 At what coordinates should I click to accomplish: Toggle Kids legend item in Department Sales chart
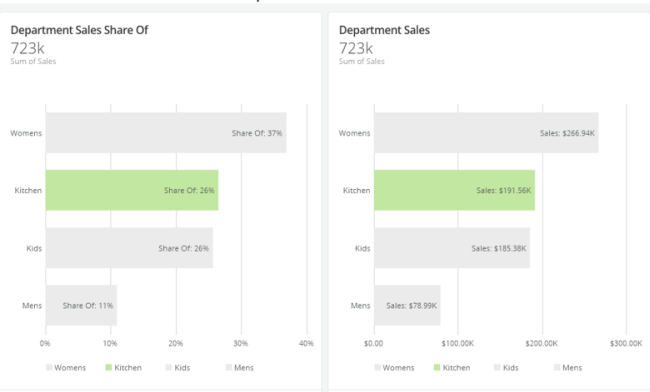(x=506, y=368)
